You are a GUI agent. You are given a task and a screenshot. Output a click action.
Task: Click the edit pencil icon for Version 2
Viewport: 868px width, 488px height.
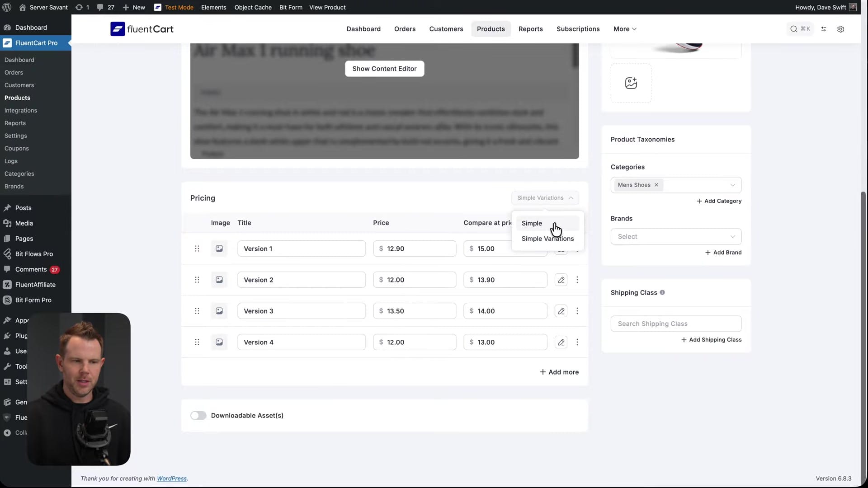[561, 280]
